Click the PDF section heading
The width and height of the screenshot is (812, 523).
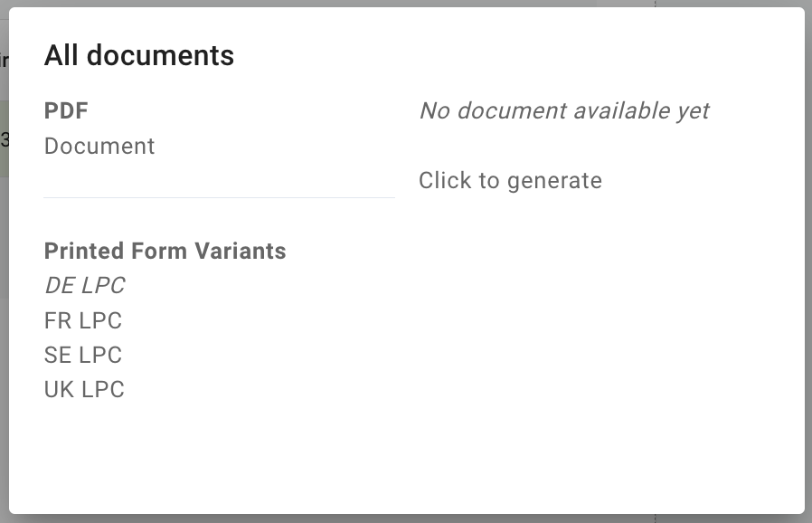(66, 111)
